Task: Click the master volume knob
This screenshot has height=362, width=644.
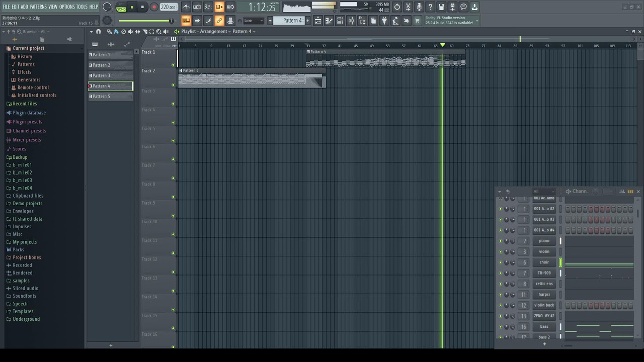Action: pos(107,7)
